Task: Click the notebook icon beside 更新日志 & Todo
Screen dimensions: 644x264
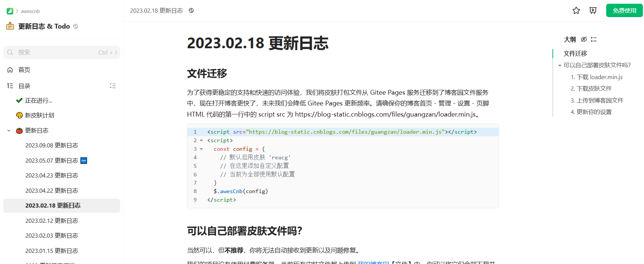Action: click(10, 26)
